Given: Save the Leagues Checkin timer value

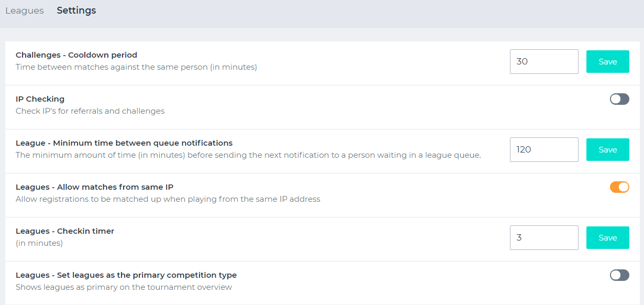Looking at the screenshot, I should 607,237.
